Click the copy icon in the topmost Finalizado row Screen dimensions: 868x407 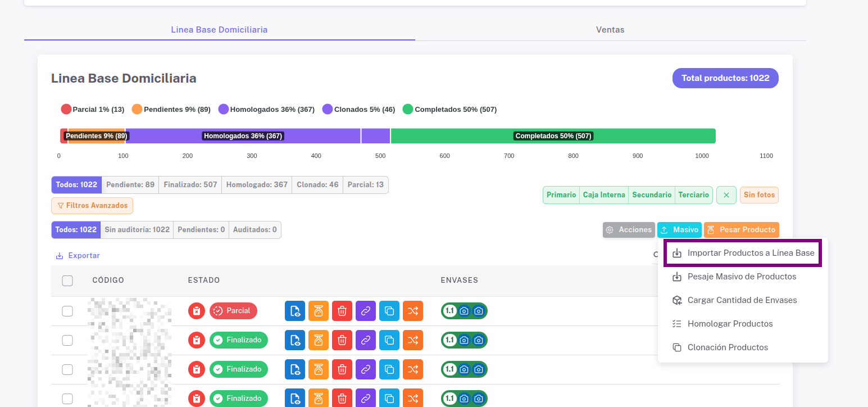(x=389, y=340)
